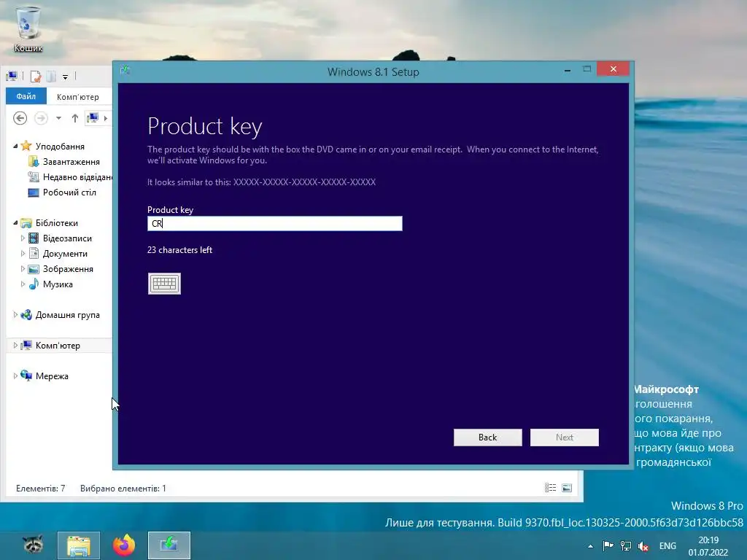Screen dimensions: 747x560
Task: Select Робочий стіл in navigation pane
Action: point(69,192)
